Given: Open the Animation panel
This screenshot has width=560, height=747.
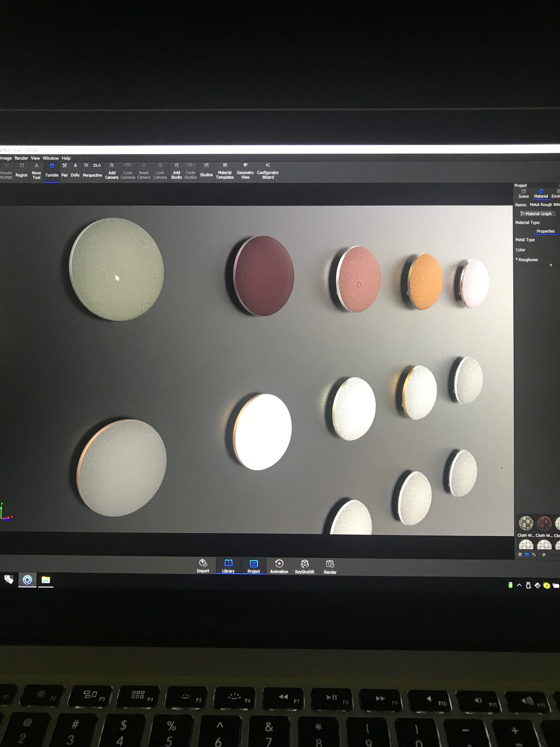Looking at the screenshot, I should (279, 566).
